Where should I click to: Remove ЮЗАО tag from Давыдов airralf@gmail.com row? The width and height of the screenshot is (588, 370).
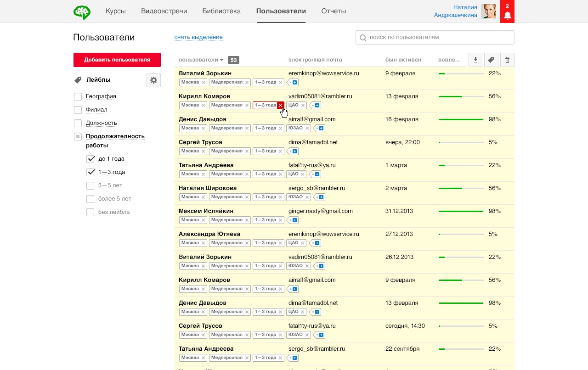pos(307,128)
